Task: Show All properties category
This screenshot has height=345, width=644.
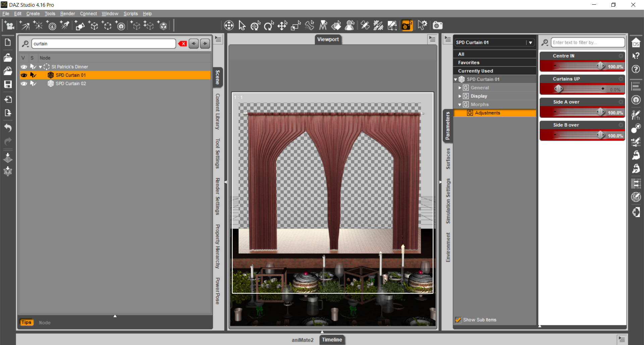Action: tap(495, 54)
